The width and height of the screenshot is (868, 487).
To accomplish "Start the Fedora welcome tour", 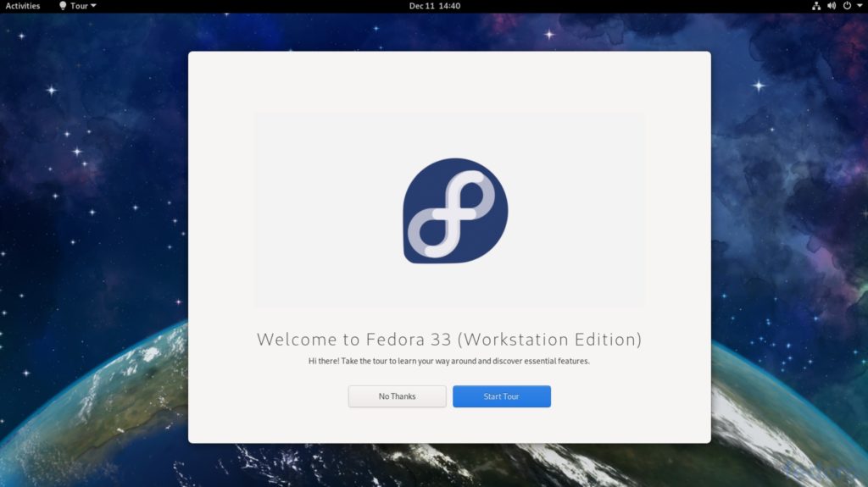I will tap(502, 396).
